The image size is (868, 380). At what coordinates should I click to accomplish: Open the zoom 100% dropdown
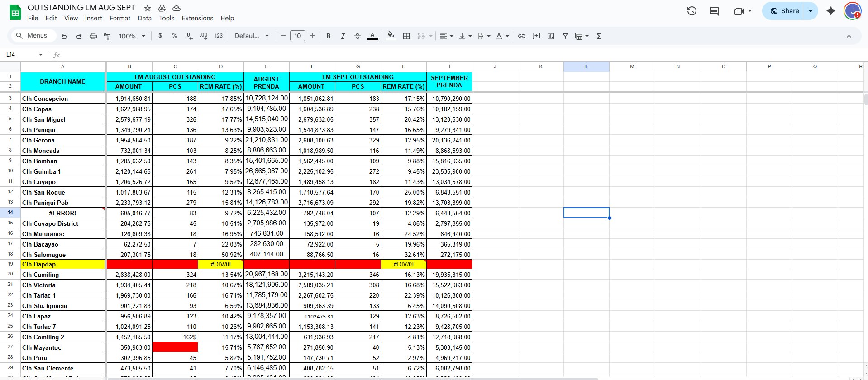pos(132,36)
